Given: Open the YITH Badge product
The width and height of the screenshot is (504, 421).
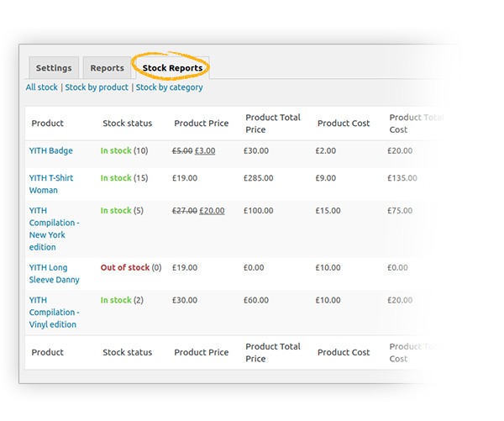Looking at the screenshot, I should point(50,150).
